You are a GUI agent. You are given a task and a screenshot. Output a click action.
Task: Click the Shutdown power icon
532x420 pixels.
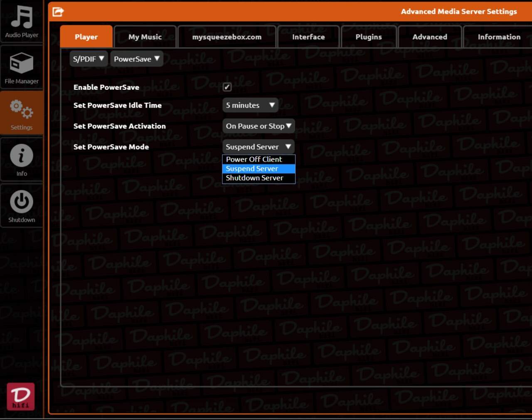point(22,206)
